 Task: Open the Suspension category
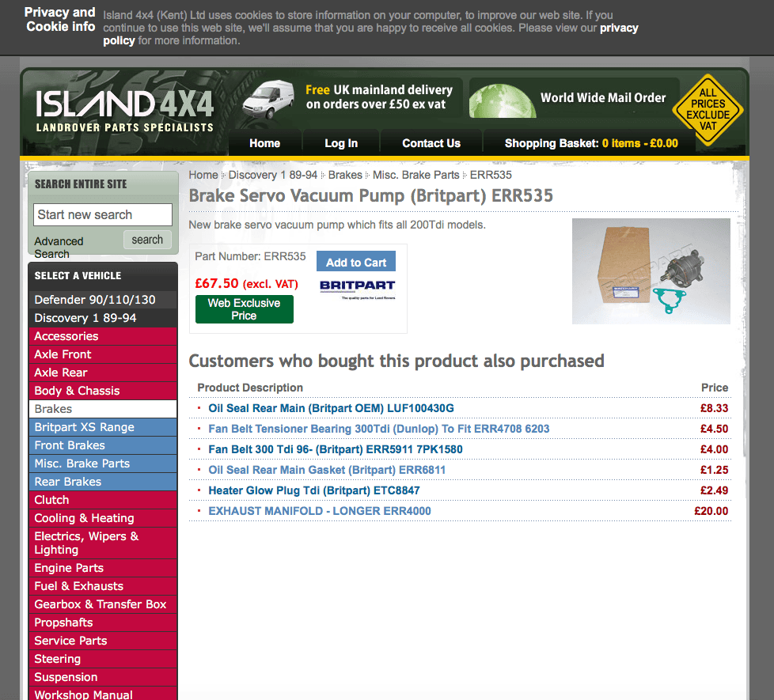(x=103, y=677)
